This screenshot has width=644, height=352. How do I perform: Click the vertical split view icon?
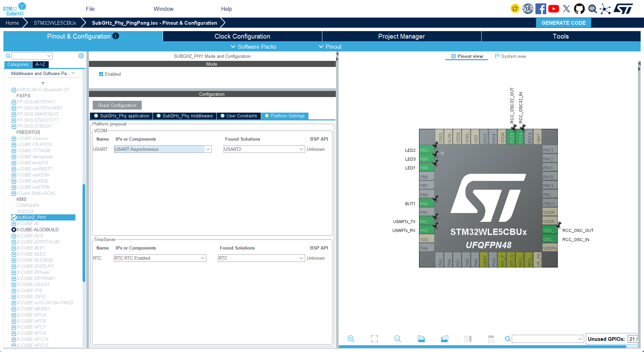point(468,339)
